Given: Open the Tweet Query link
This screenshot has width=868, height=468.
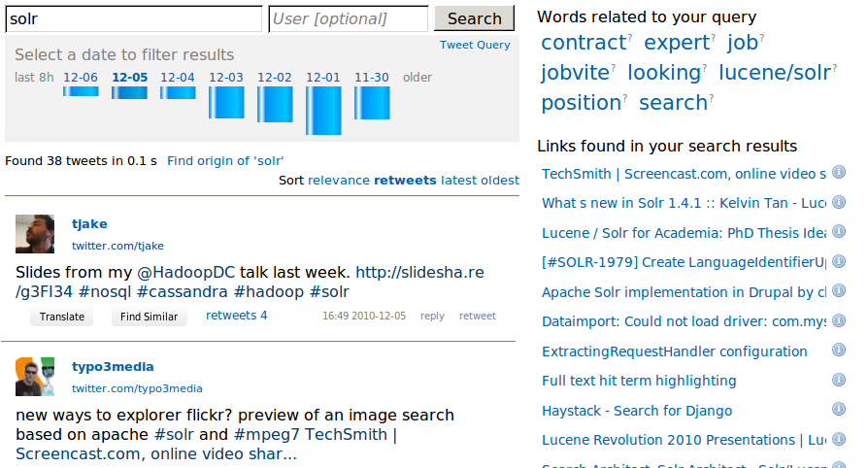Looking at the screenshot, I should [474, 45].
